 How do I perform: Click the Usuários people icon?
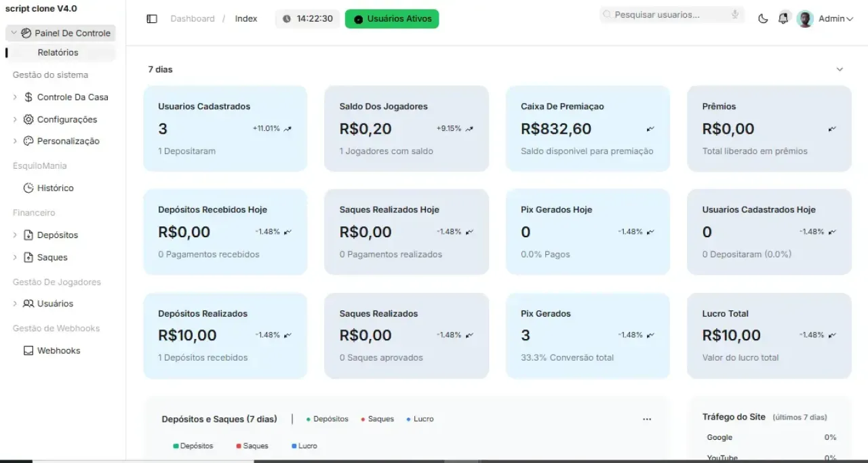pos(28,303)
